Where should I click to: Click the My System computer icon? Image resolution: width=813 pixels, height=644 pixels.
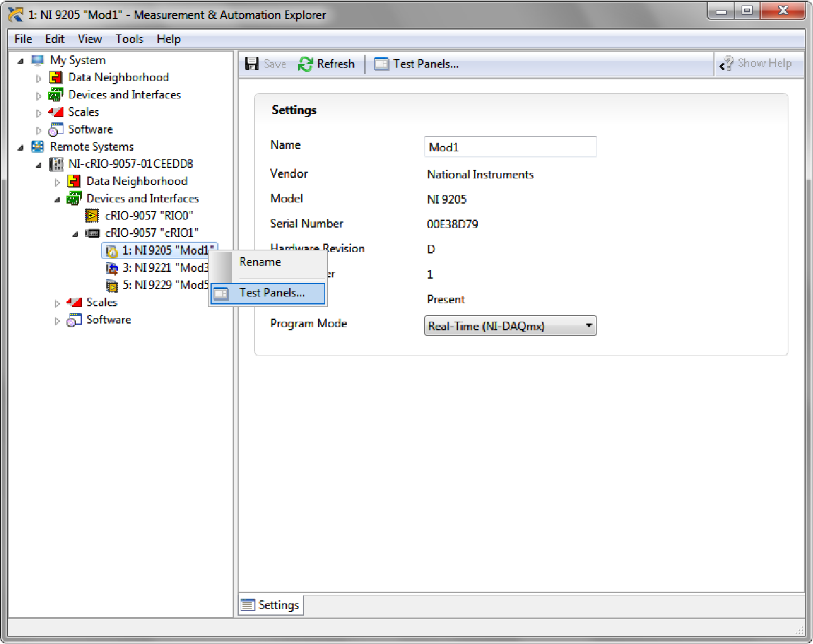click(x=38, y=60)
